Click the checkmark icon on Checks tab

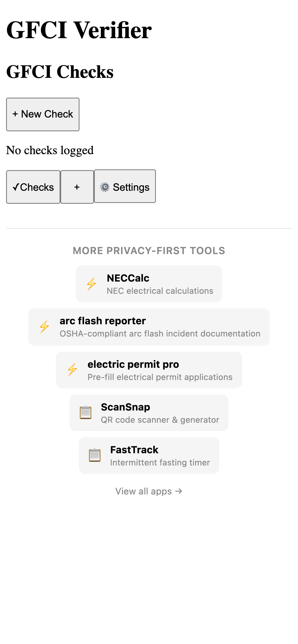16,187
